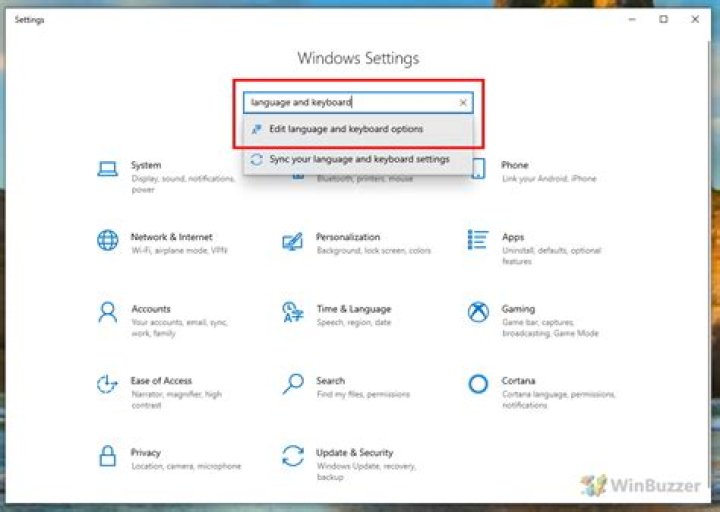
Task: Select Sync your language and keyboard settings
Action: [358, 159]
